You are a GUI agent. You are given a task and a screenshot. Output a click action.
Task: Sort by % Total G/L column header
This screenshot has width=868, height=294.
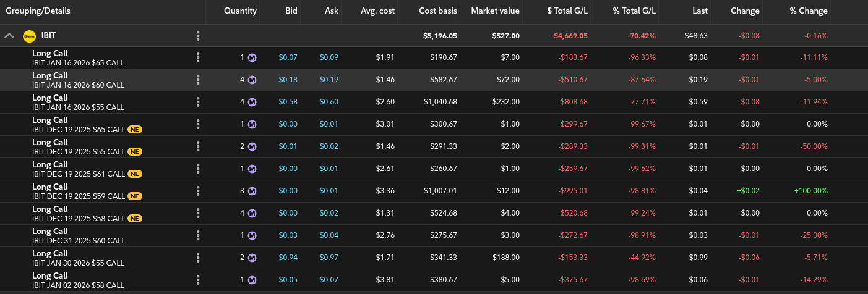pyautogui.click(x=634, y=11)
